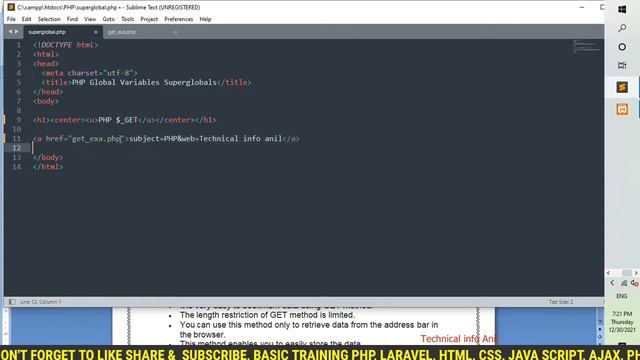The height and width of the screenshot is (360, 640).
Task: Open the Edit menu
Action: (x=27, y=19)
